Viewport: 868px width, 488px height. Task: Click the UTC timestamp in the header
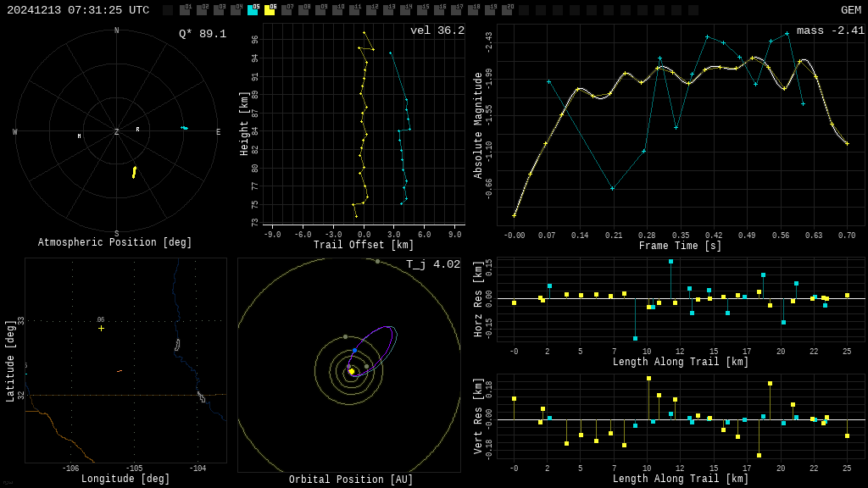coord(78,10)
